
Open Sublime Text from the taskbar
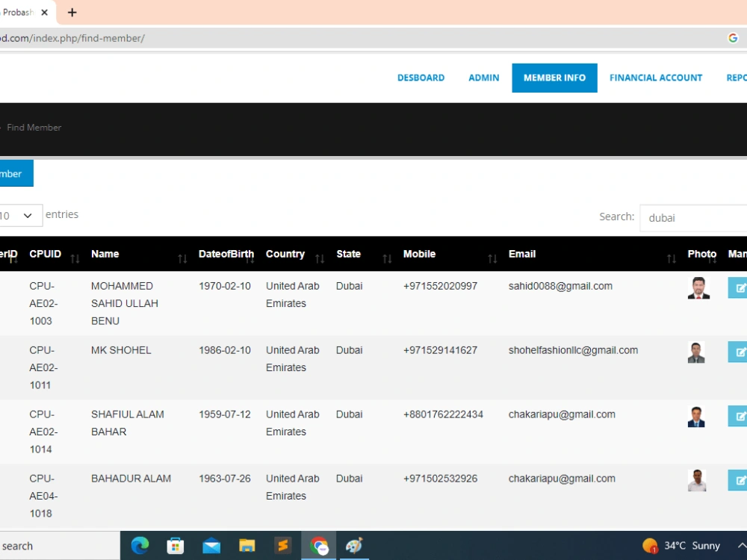[x=282, y=545]
